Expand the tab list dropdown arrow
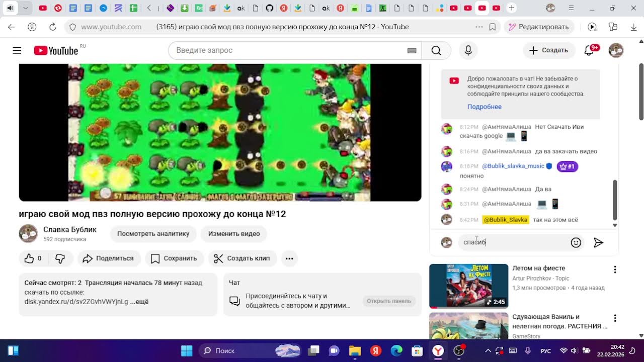This screenshot has width=644, height=362. click(26, 8)
